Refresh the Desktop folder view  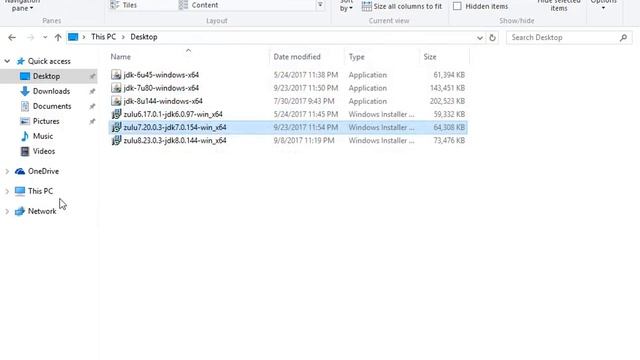tap(493, 38)
